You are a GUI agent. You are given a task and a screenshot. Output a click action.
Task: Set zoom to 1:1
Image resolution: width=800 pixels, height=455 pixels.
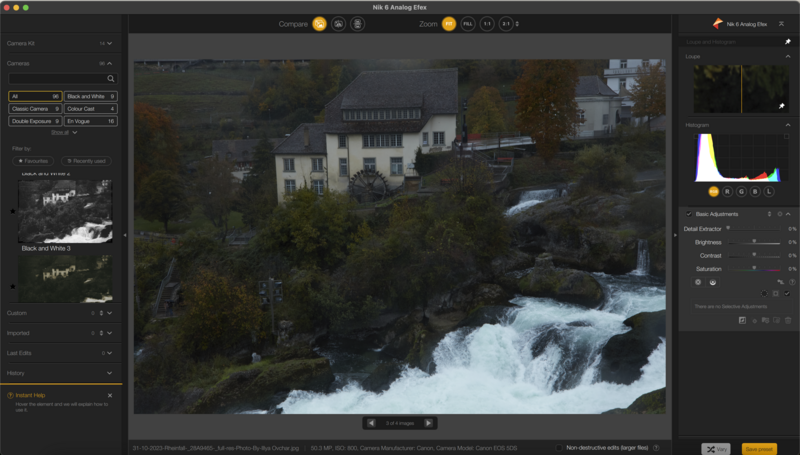[487, 24]
